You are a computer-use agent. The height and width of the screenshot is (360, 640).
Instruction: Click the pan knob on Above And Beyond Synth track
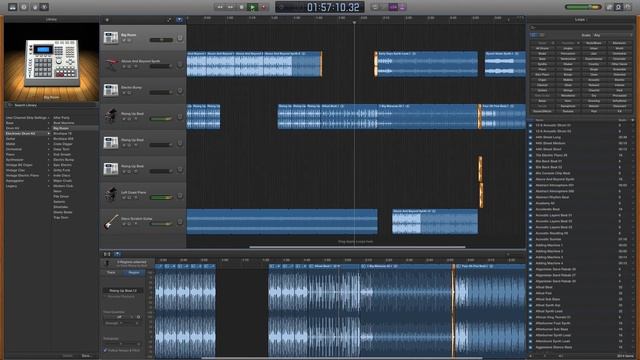coord(180,64)
